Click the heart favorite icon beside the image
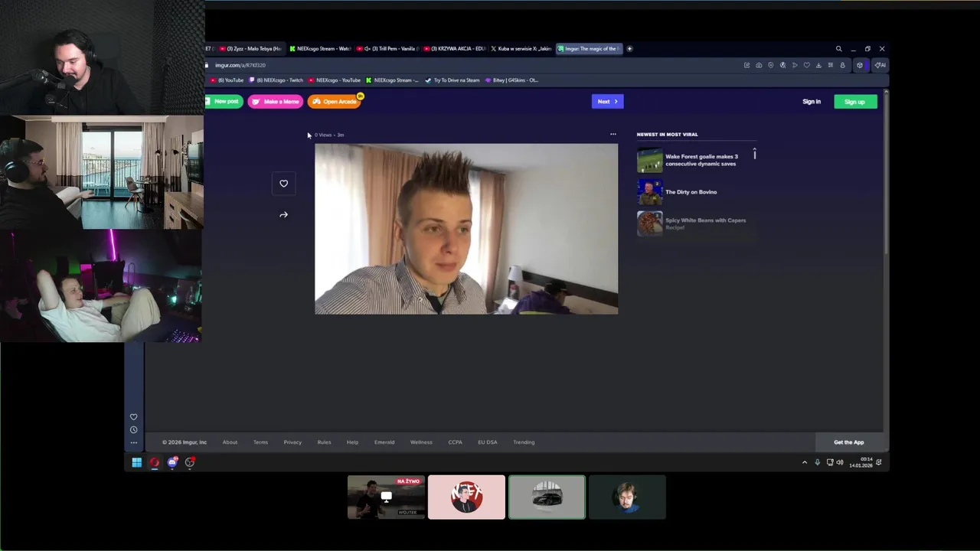The image size is (980, 551). [x=283, y=184]
